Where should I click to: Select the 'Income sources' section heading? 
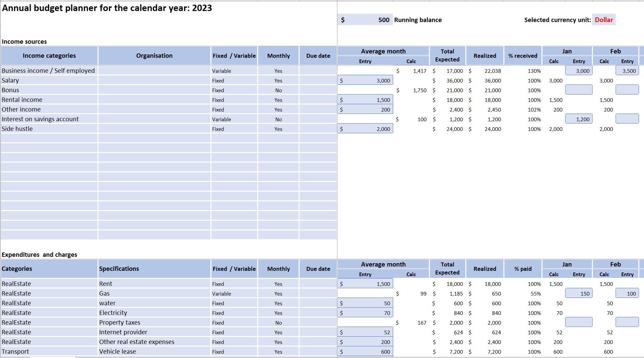pos(24,41)
